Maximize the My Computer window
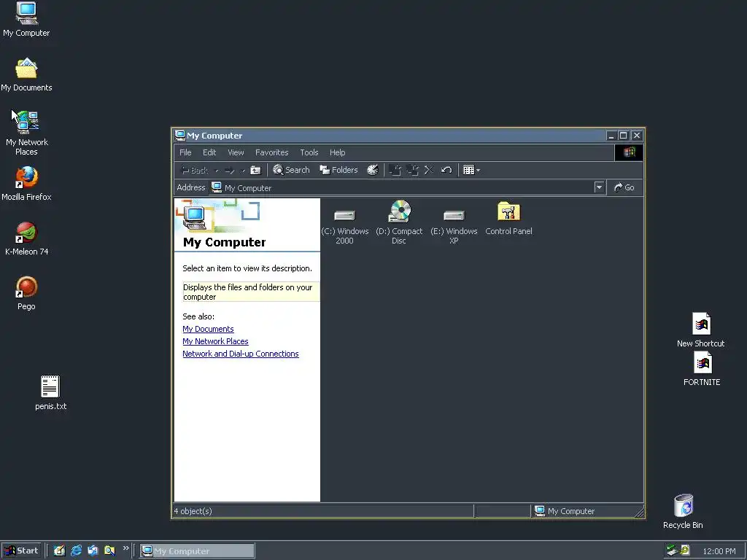 tap(623, 136)
